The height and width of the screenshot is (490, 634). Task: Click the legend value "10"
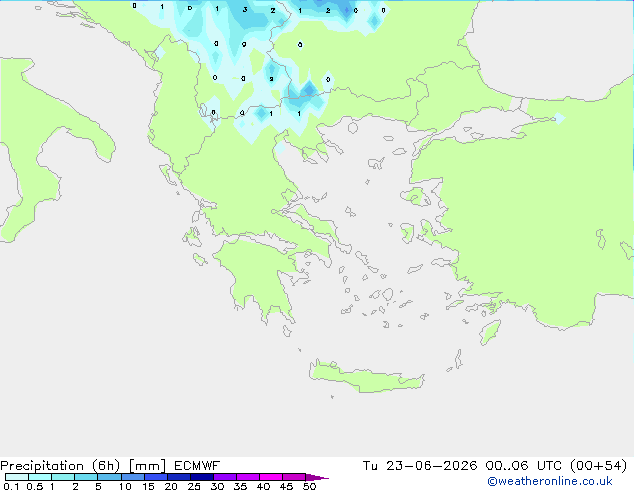[x=125, y=486]
